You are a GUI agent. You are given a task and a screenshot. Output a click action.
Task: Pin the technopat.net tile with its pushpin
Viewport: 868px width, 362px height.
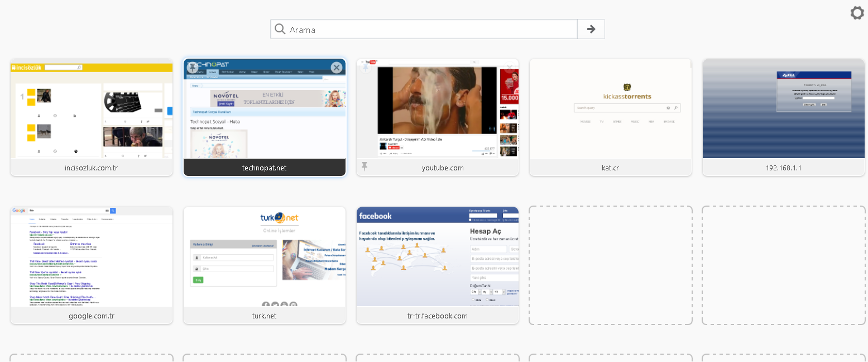pyautogui.click(x=193, y=68)
